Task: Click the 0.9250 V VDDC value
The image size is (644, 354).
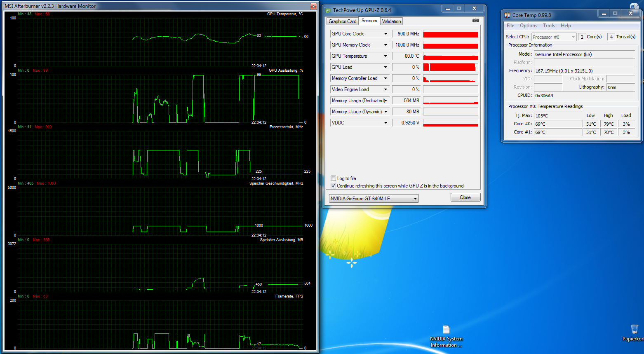Action: pos(407,123)
